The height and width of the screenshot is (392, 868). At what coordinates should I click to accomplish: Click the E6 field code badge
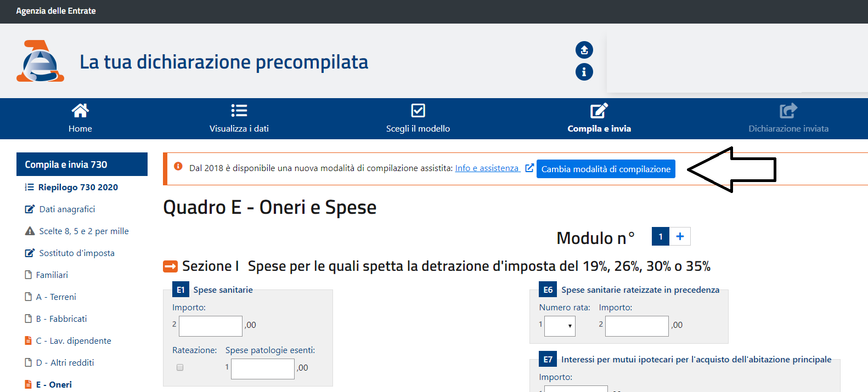(x=548, y=289)
